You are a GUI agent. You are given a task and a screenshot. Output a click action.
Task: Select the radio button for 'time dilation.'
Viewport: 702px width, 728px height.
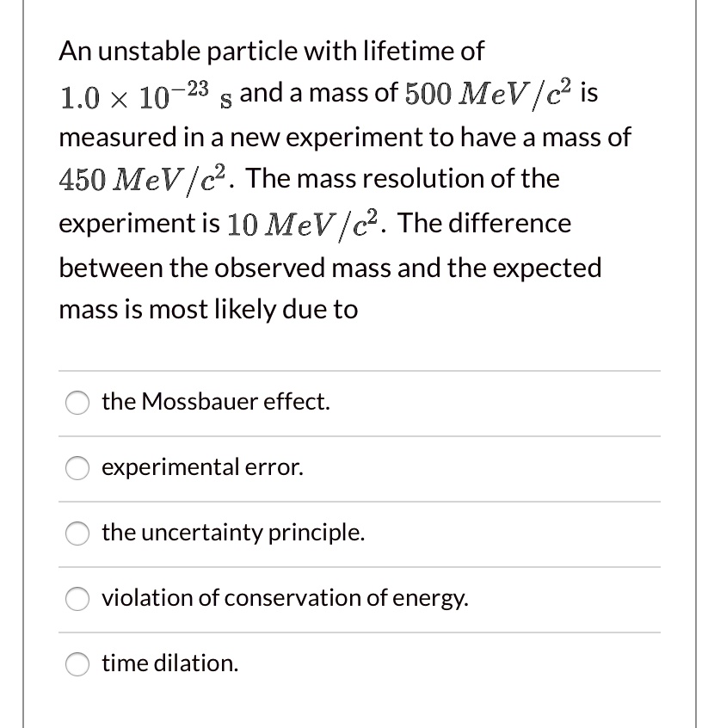pyautogui.click(x=77, y=663)
